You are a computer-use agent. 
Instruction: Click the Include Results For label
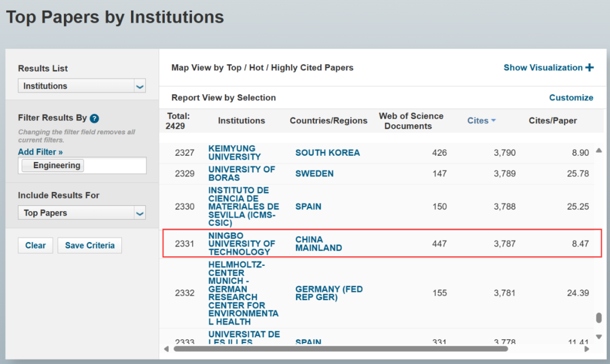click(59, 195)
